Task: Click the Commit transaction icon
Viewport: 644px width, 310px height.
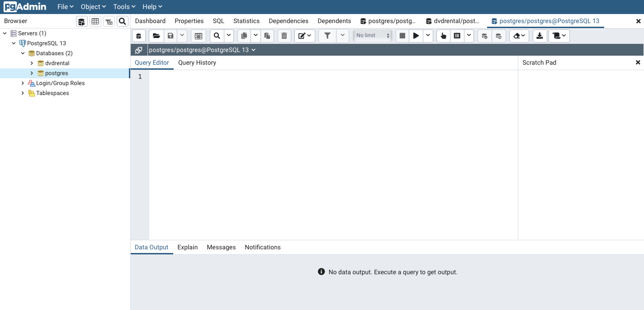Action: 485,36
